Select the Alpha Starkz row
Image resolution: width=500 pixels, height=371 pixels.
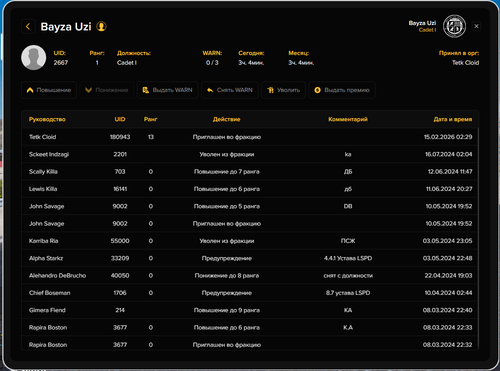250,258
